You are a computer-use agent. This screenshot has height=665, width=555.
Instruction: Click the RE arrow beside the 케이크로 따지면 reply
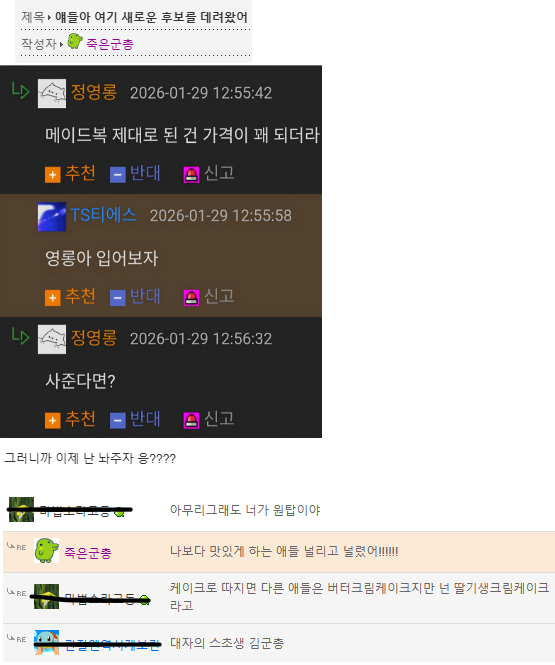click(x=17, y=592)
